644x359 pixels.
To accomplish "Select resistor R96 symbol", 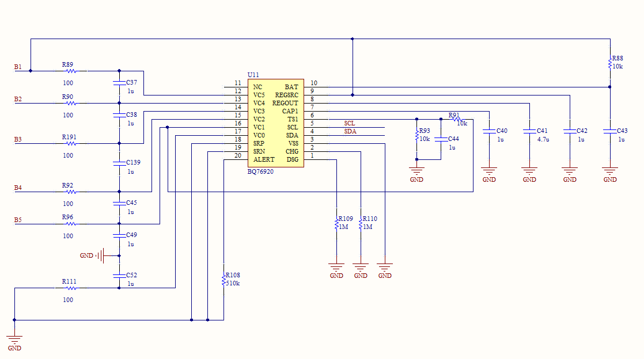I will [x=71, y=224].
